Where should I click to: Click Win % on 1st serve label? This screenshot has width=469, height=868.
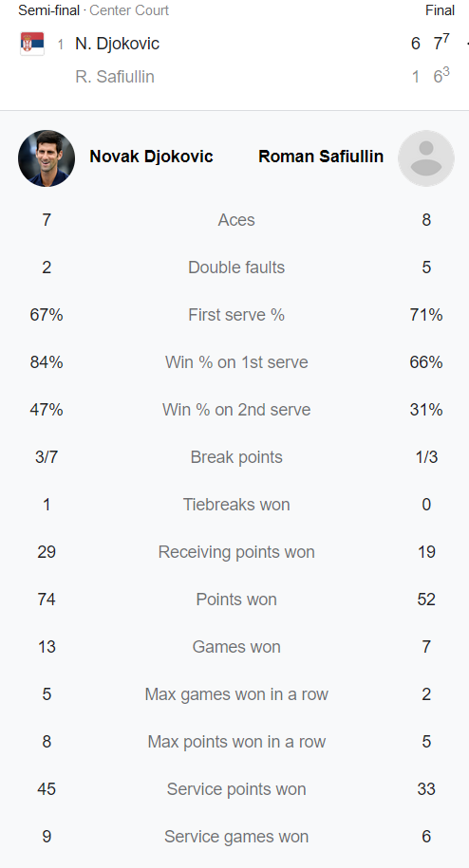click(236, 362)
